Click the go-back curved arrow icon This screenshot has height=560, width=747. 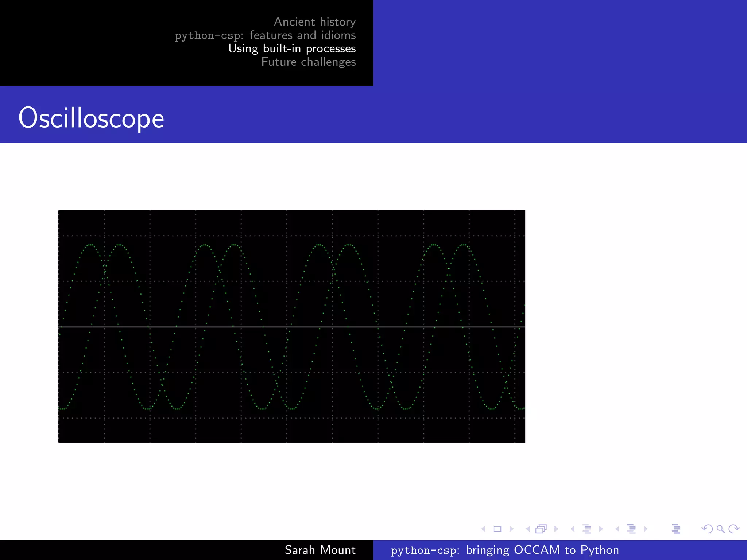[x=707, y=529]
